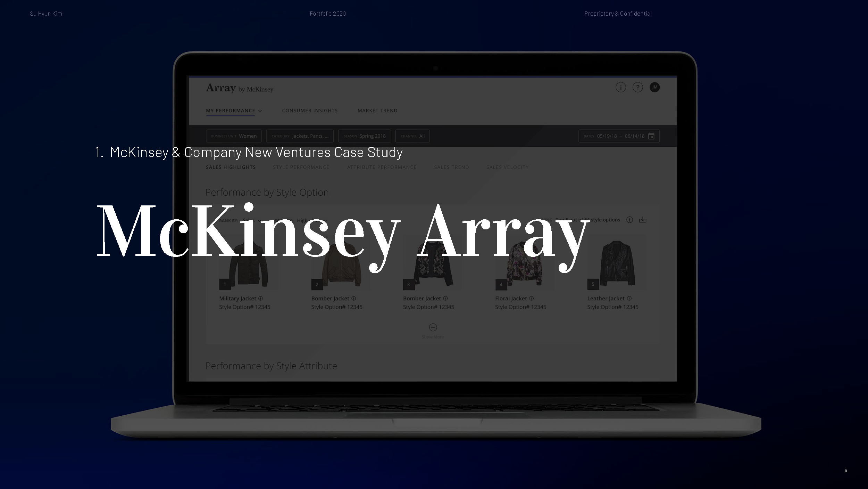
Task: Click the CONSUMER INSIGHTS tab
Action: (x=310, y=111)
